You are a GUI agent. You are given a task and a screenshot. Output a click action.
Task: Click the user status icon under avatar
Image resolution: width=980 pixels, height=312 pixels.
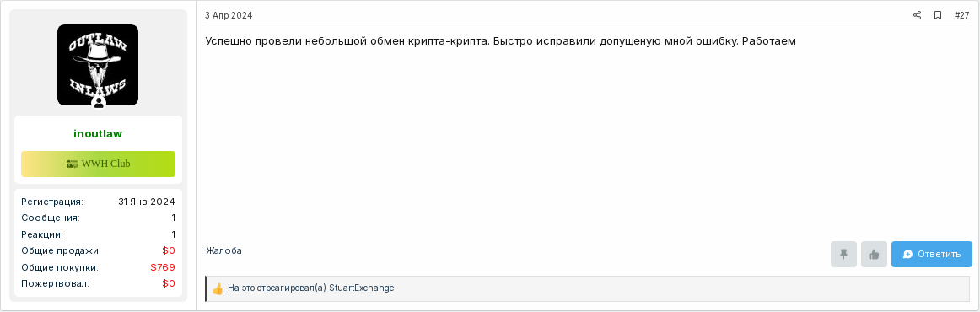click(x=98, y=103)
